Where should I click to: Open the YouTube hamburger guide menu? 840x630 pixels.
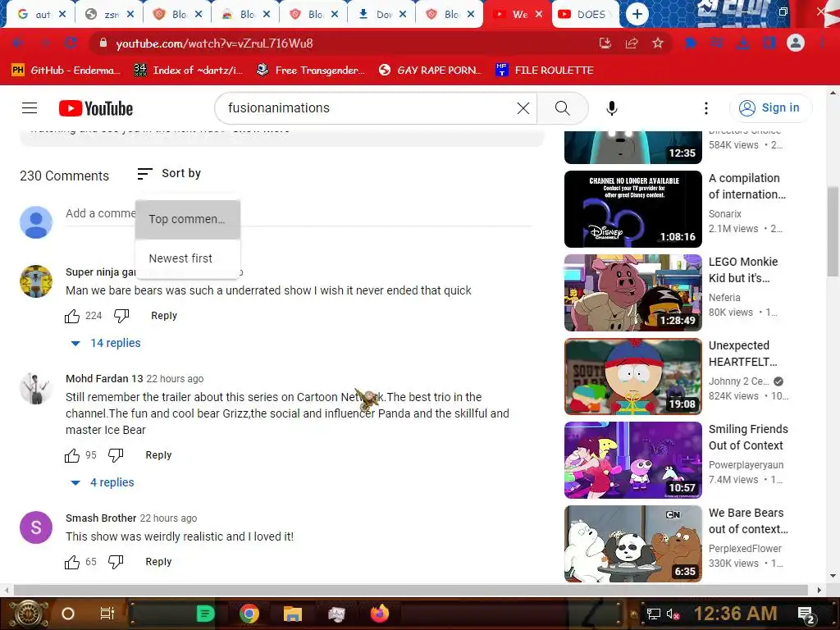[30, 108]
